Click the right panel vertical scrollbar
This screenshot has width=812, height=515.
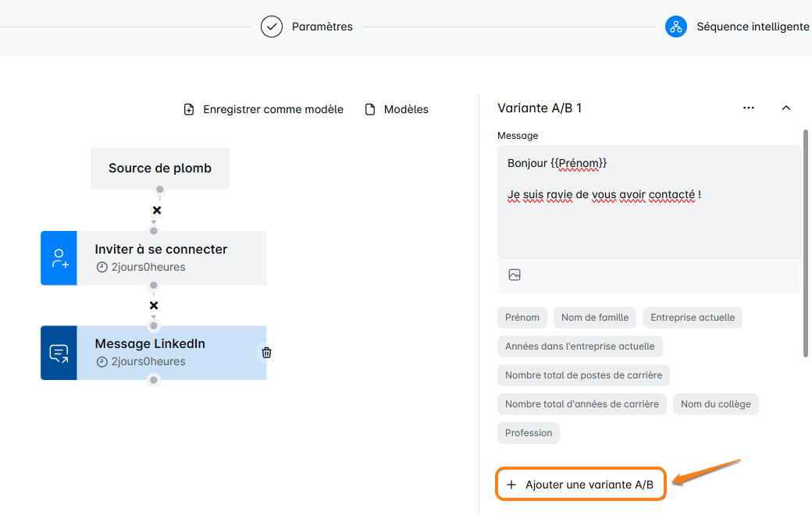coord(806,242)
